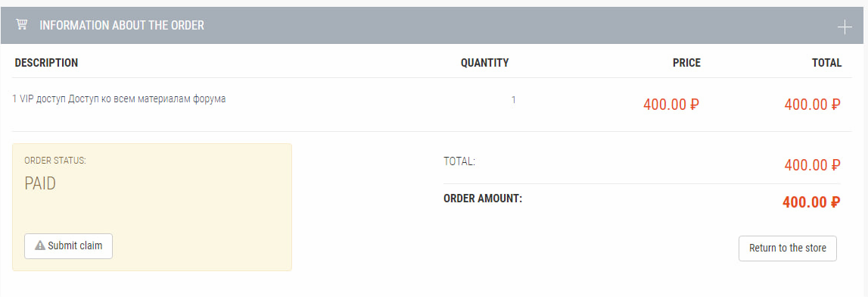
Task: Click the Order Status label
Action: coord(55,161)
